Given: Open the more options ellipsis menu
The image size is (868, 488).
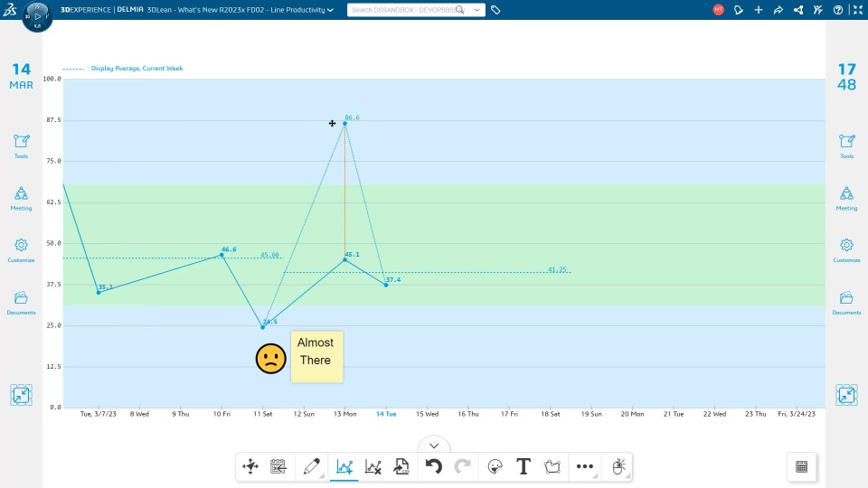Looking at the screenshot, I should tap(585, 466).
